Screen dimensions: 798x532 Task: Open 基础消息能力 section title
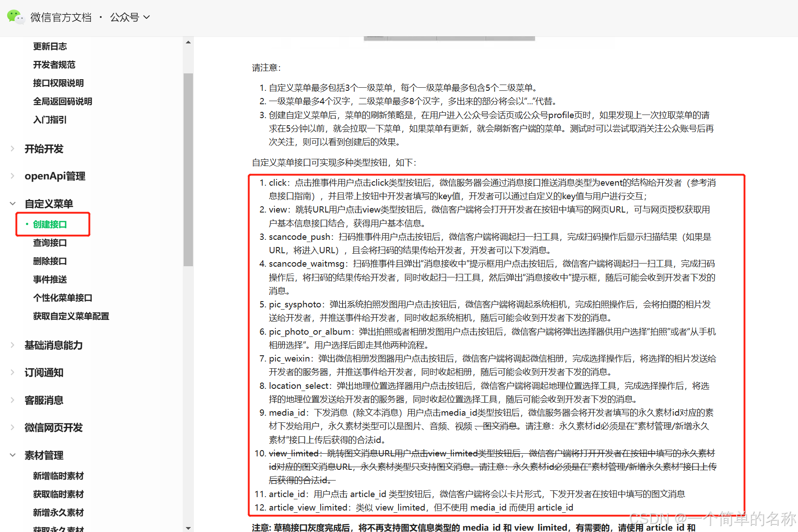[x=54, y=345]
